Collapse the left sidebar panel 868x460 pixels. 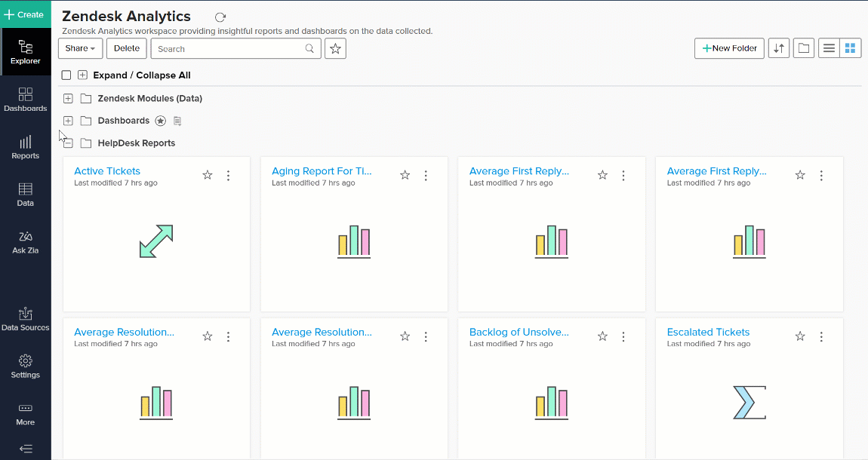tap(26, 449)
